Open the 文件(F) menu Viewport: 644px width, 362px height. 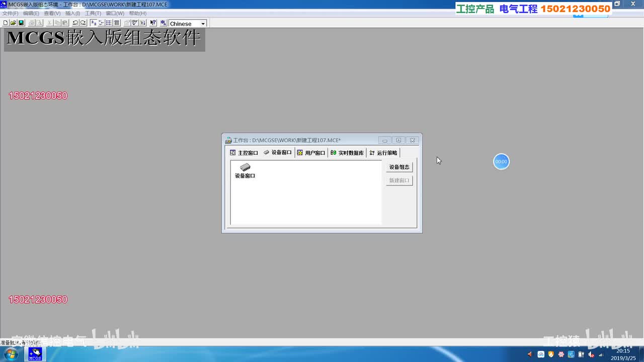10,13
